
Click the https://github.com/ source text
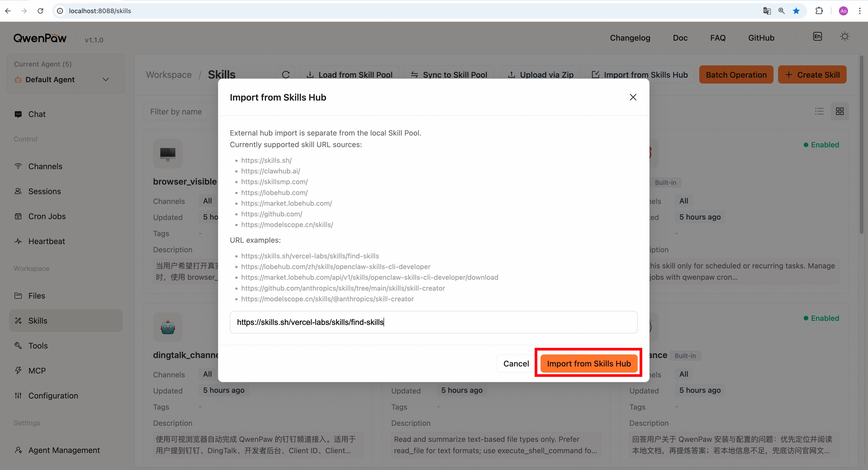pos(272,214)
